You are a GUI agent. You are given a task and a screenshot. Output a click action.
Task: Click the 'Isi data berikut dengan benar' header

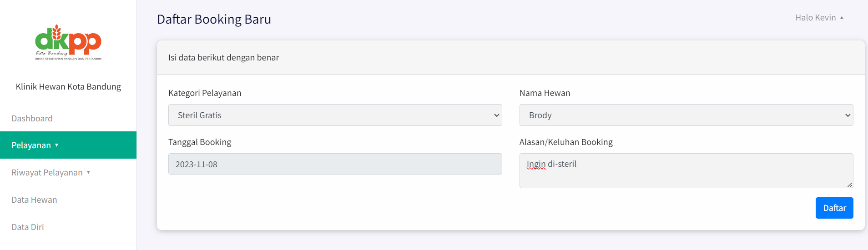click(x=223, y=57)
